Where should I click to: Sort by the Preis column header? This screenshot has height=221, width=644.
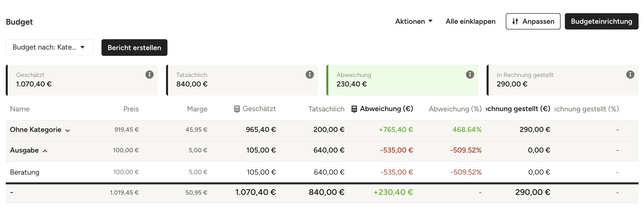tap(131, 109)
